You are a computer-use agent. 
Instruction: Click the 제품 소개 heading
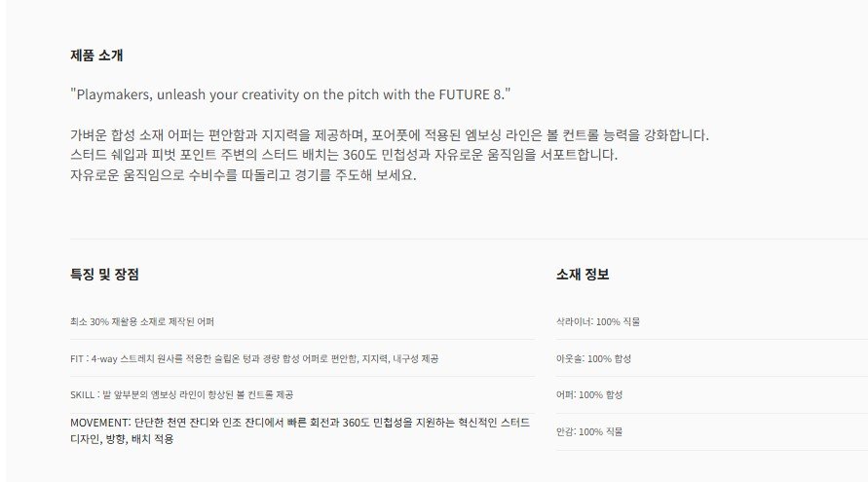(x=96, y=56)
